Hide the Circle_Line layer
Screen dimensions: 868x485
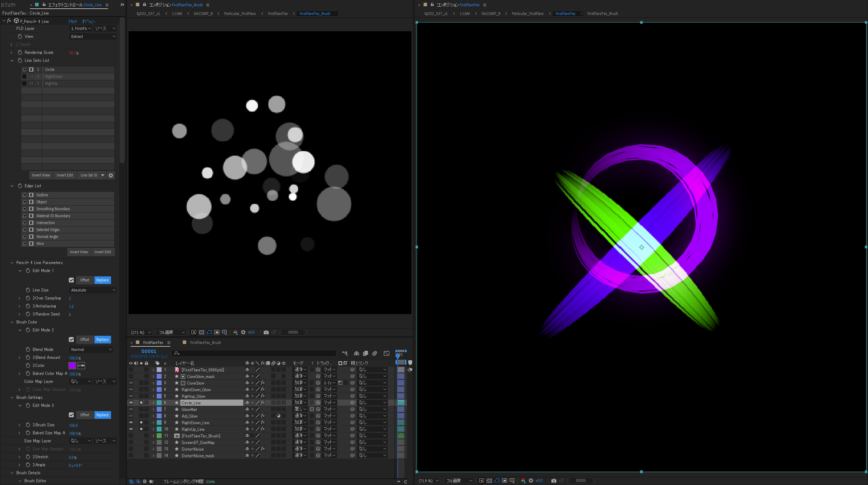[x=131, y=403]
